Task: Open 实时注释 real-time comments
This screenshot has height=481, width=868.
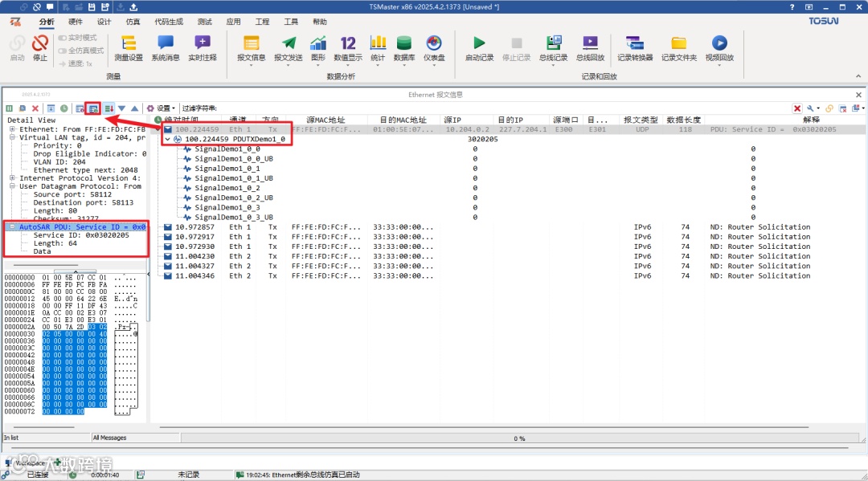Action: coord(202,47)
